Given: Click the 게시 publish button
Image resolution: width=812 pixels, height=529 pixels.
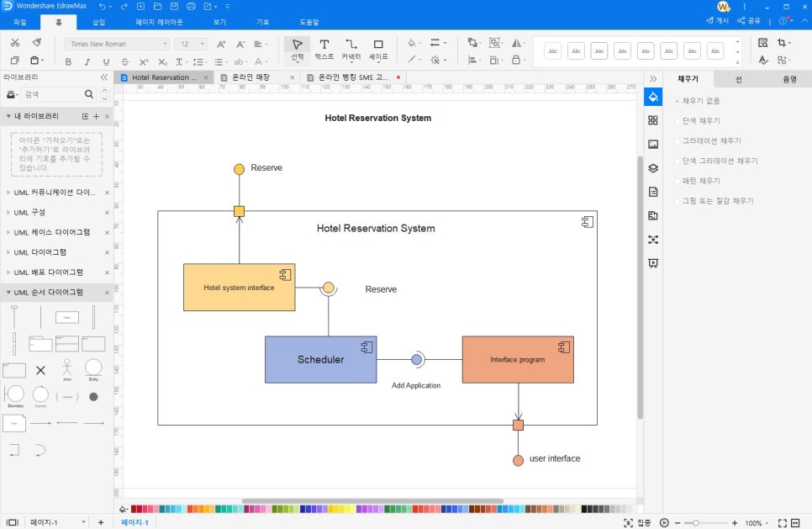Looking at the screenshot, I should tap(717, 20).
